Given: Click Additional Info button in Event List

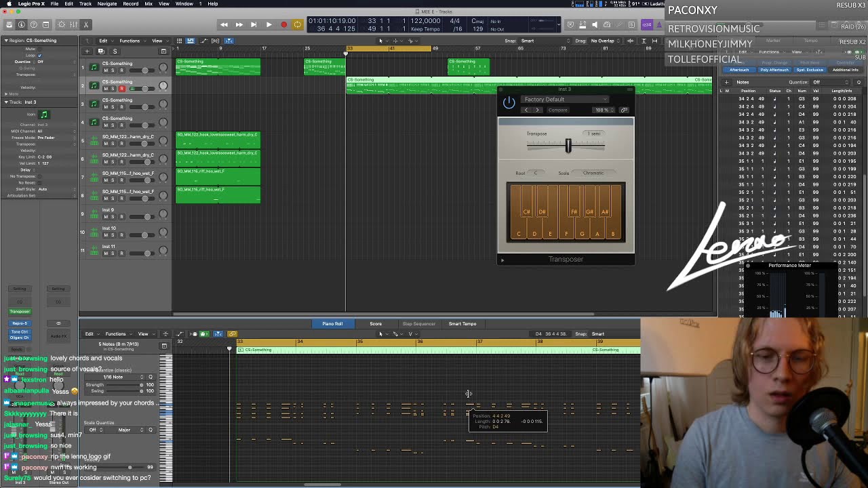Looking at the screenshot, I should (845, 70).
